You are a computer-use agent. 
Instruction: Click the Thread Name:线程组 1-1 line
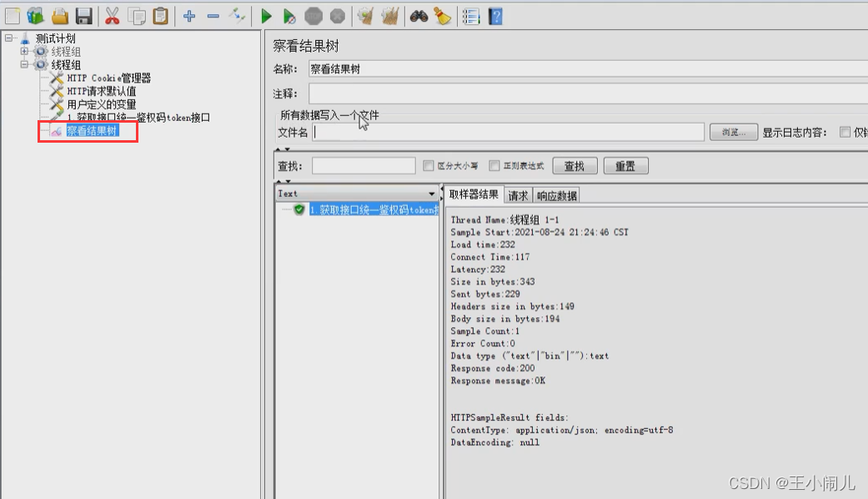(504, 219)
